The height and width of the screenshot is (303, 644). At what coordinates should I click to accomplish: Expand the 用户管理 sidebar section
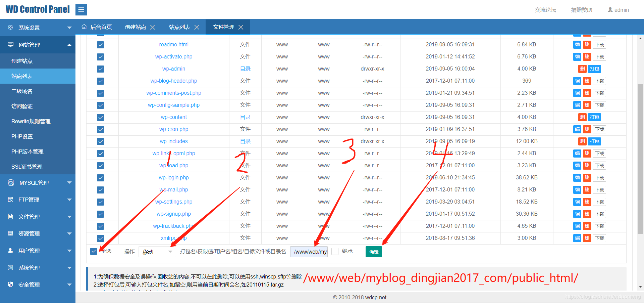pos(69,251)
